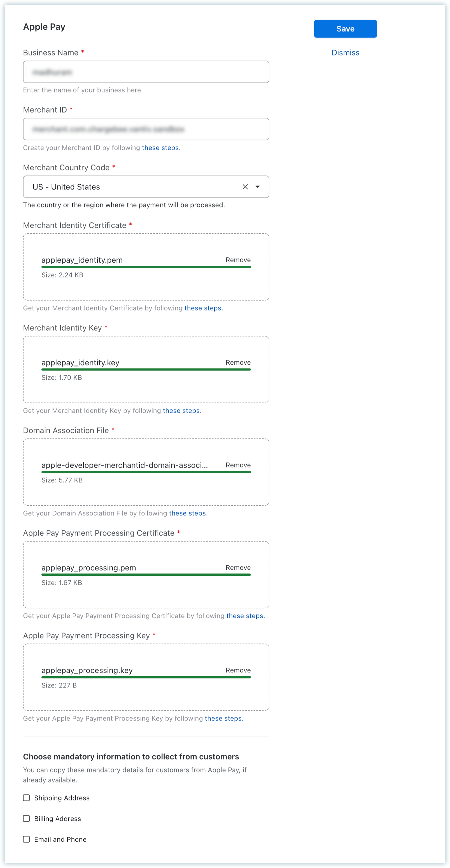Screen dimensions: 450x868
Task: Click the 'Size: 5.77 KB' text
Action: click(x=62, y=480)
